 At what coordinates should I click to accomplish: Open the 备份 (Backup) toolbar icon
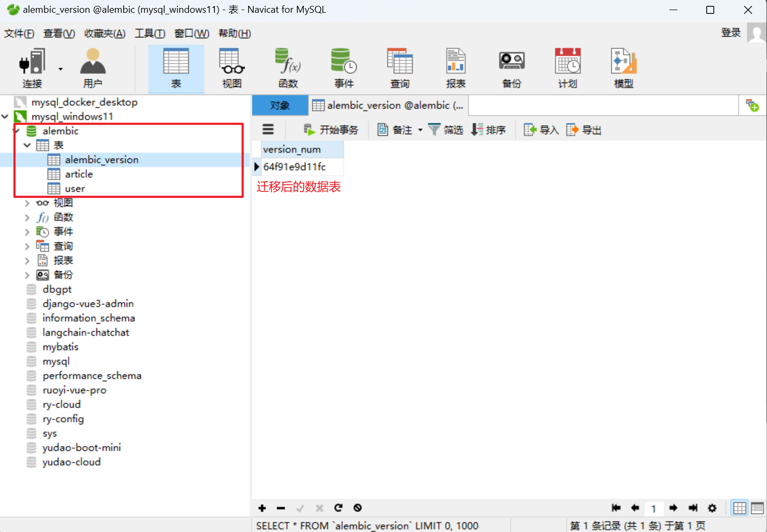click(511, 68)
